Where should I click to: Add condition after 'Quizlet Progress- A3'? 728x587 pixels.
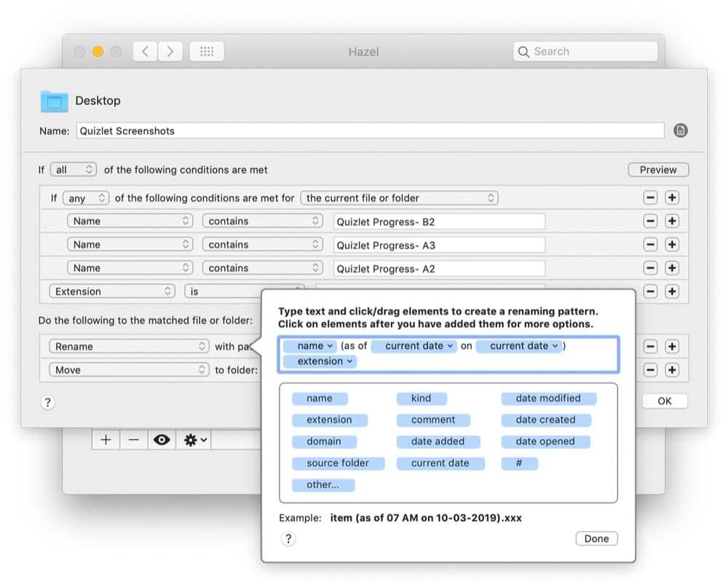pyautogui.click(x=672, y=244)
